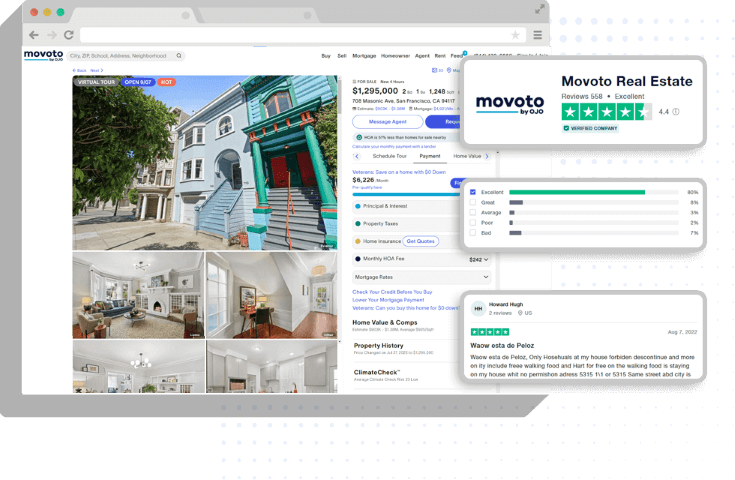Click the Excellent 80% green rating bar
The image size is (735, 480).
click(577, 192)
